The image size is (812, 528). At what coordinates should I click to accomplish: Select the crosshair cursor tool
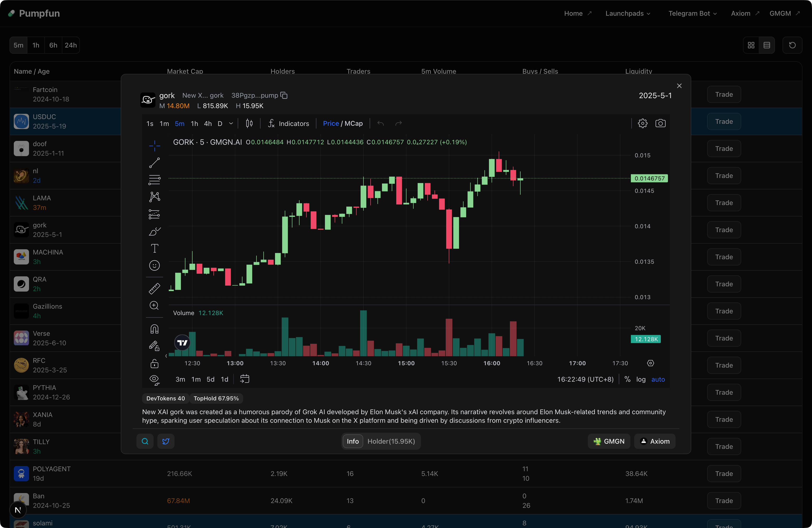[154, 146]
